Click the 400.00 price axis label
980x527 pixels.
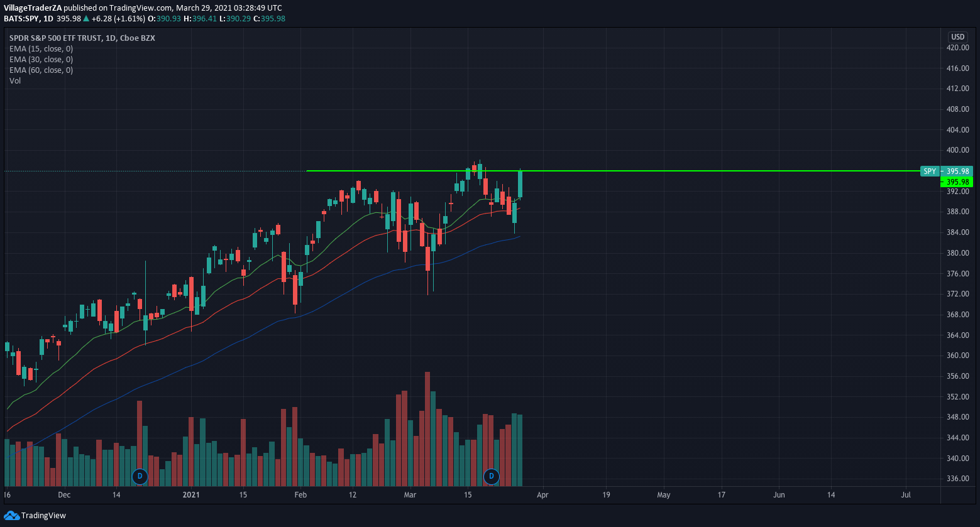pos(958,150)
